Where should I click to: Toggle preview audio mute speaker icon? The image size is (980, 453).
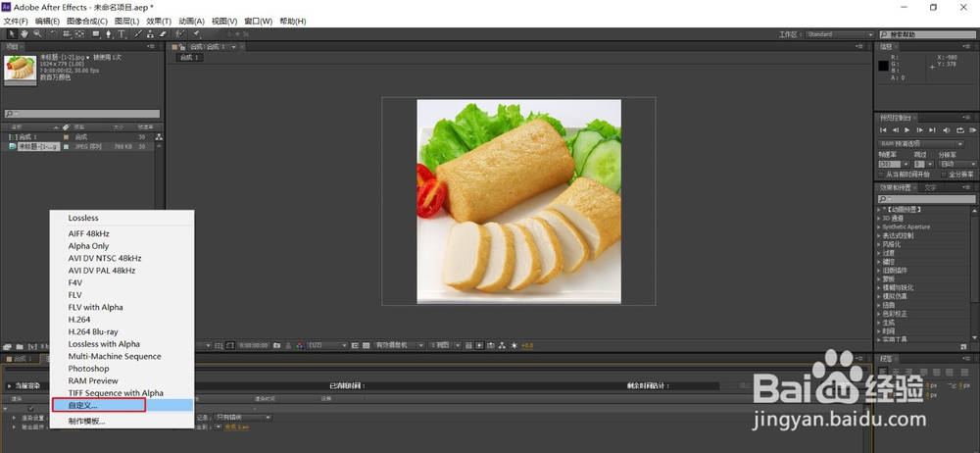tap(947, 130)
